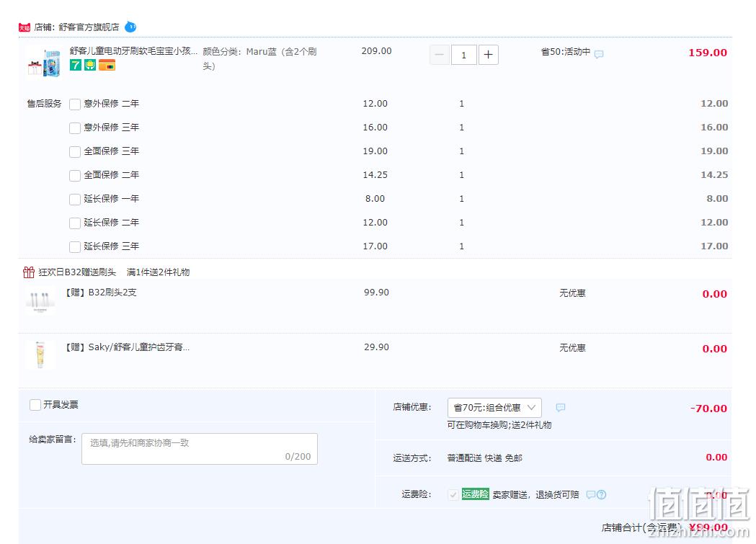The image size is (756, 544).
Task: Click the 159.00 product subtotal price
Action: pyautogui.click(x=708, y=53)
